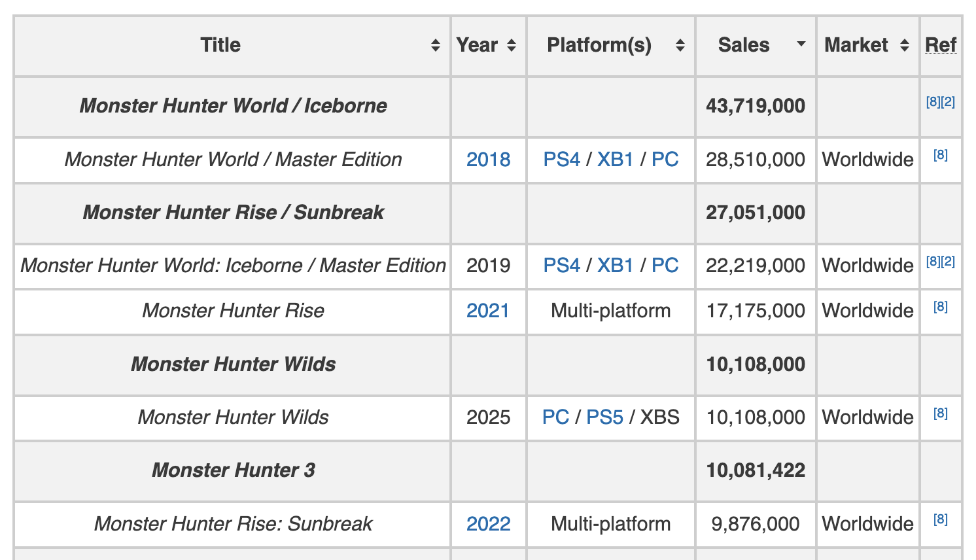Open PC link in Monster Hunter Wilds row

(556, 417)
